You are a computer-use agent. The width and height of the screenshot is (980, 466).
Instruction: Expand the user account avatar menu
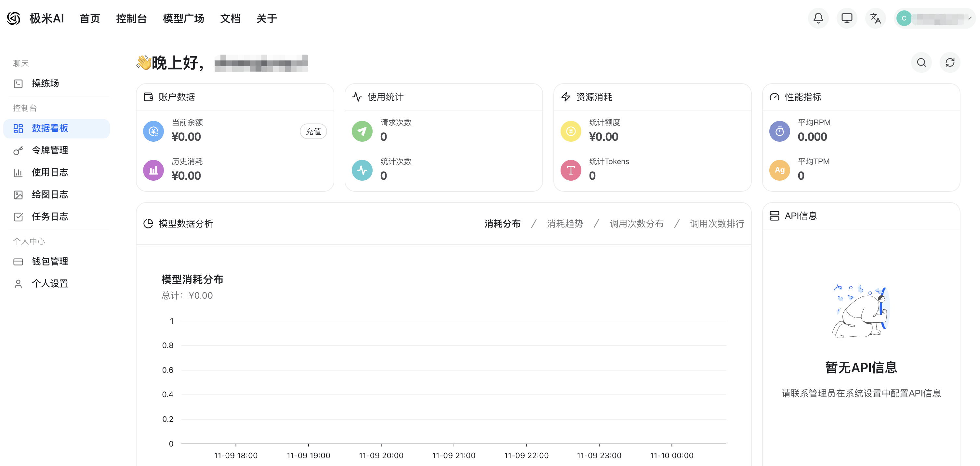[x=934, y=18]
